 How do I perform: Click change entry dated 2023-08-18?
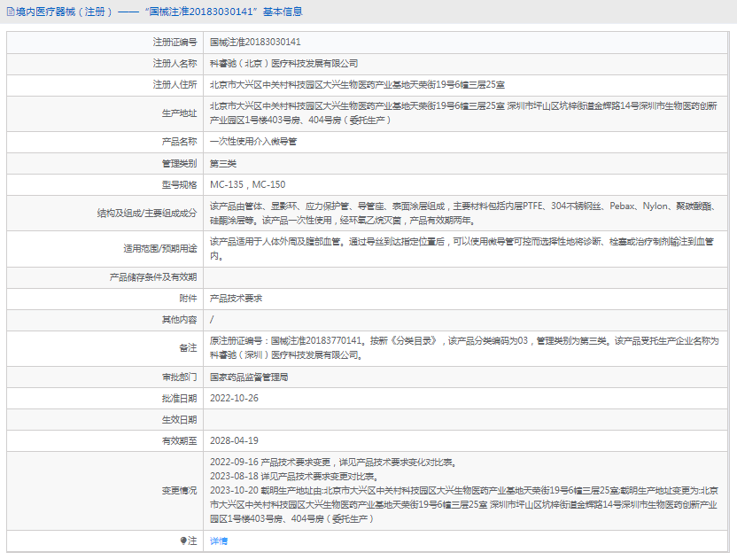pos(294,477)
